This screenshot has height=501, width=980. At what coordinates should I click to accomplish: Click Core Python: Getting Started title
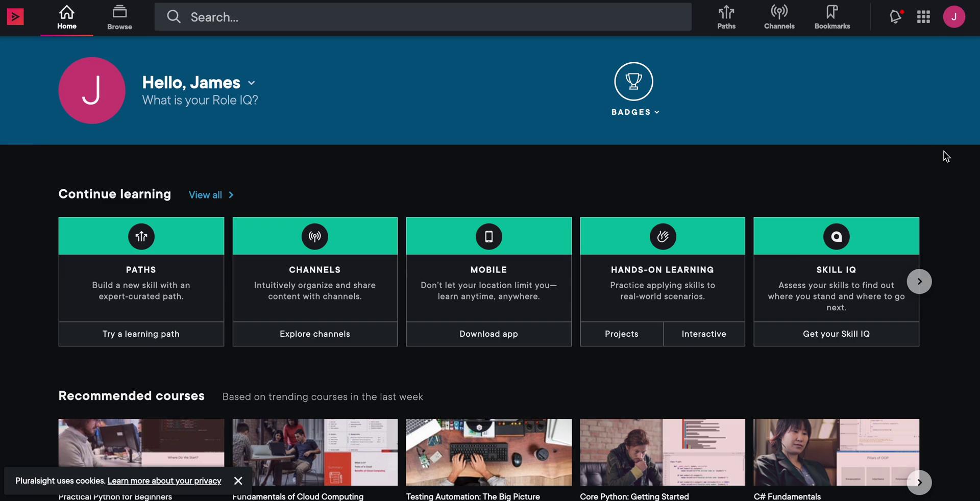point(634,496)
